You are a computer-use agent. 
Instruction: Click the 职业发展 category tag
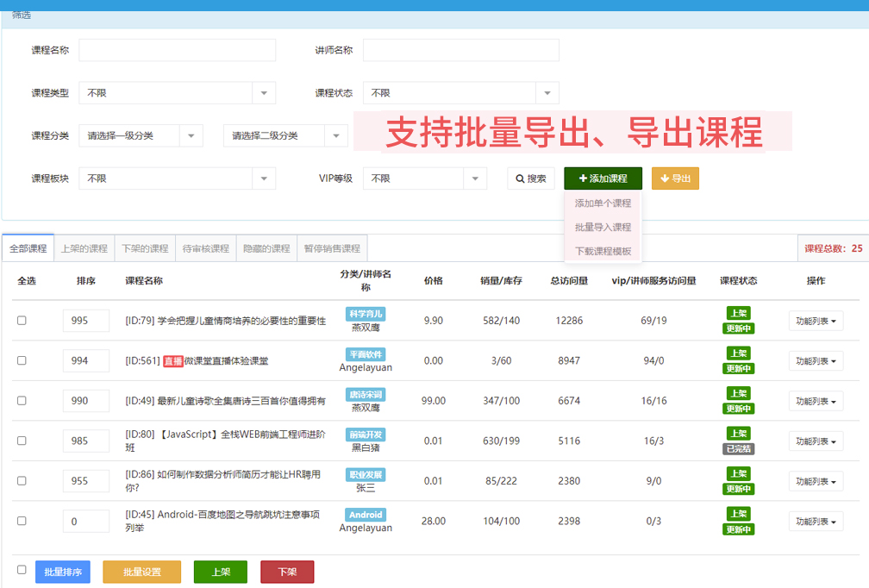click(366, 475)
